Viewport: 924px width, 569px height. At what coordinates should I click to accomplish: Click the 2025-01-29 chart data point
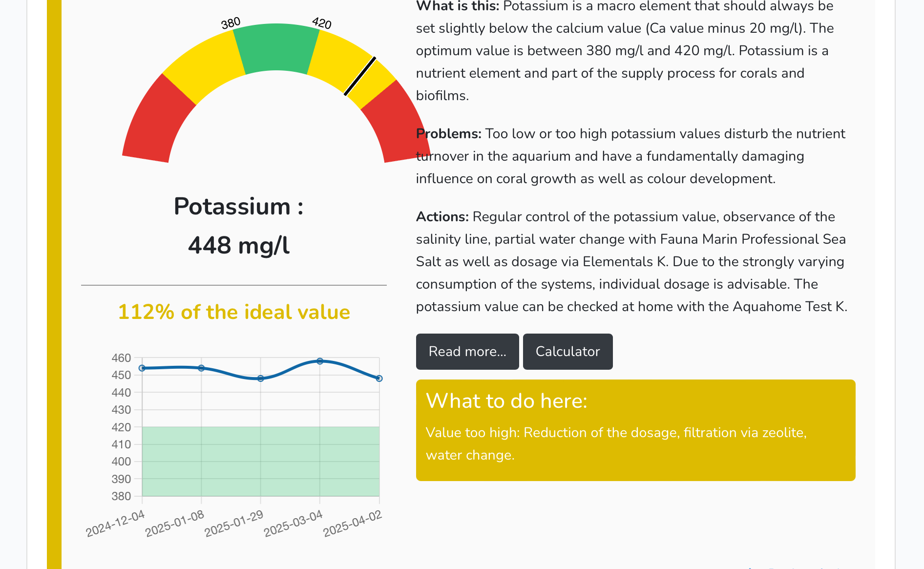click(261, 379)
